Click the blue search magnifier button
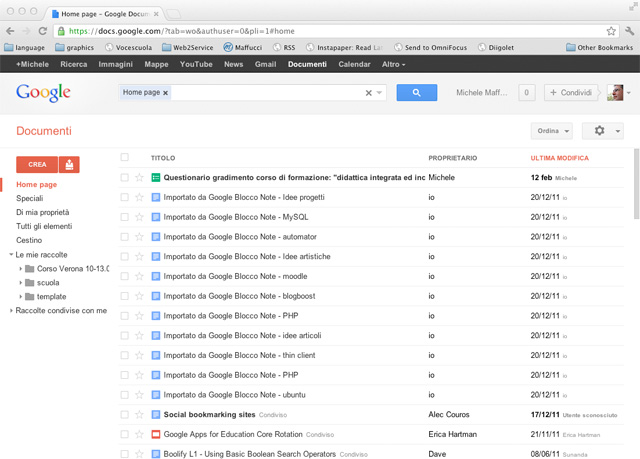This screenshot has width=640, height=459. [416, 93]
